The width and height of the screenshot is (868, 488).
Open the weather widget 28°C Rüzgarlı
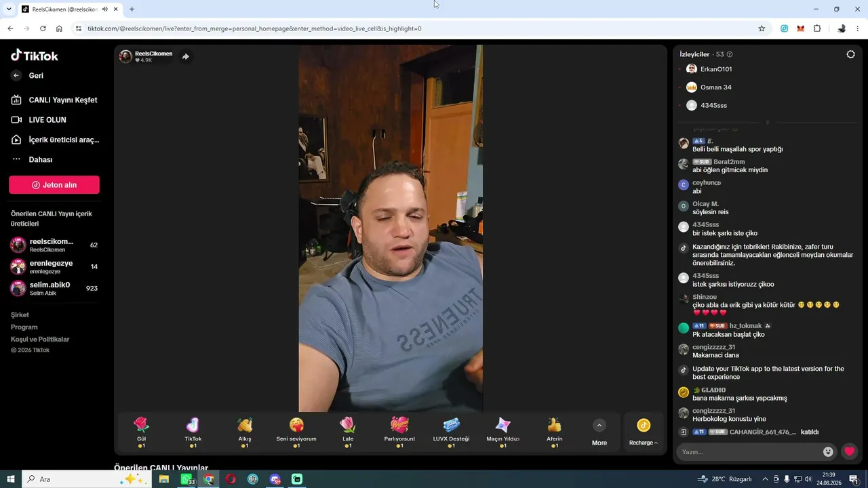coord(724,479)
